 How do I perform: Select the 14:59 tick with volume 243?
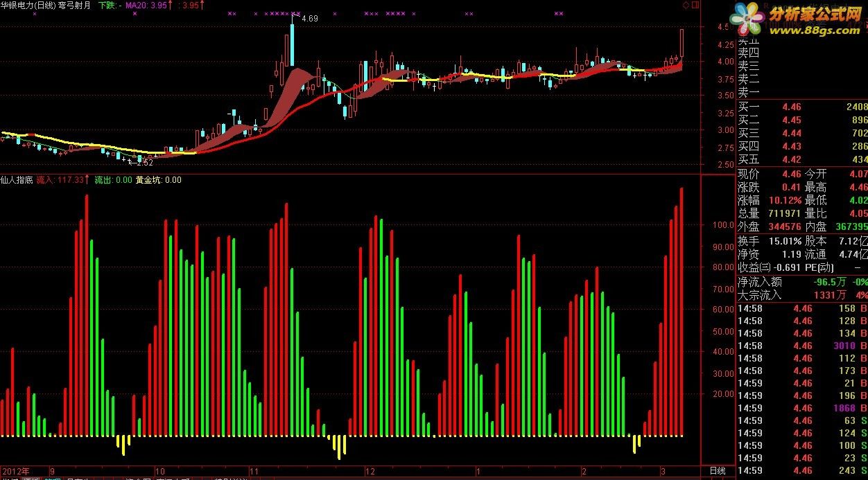pyautogui.click(x=801, y=470)
